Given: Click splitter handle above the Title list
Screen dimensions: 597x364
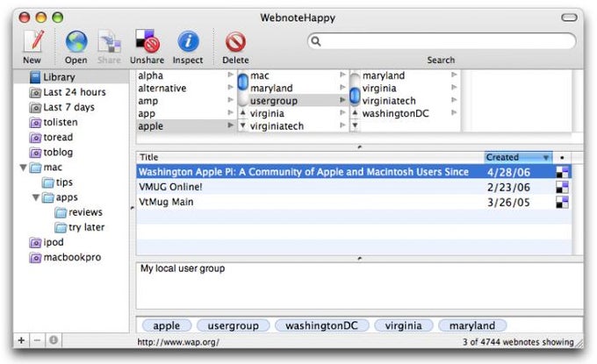Looking at the screenshot, I should click(359, 146).
